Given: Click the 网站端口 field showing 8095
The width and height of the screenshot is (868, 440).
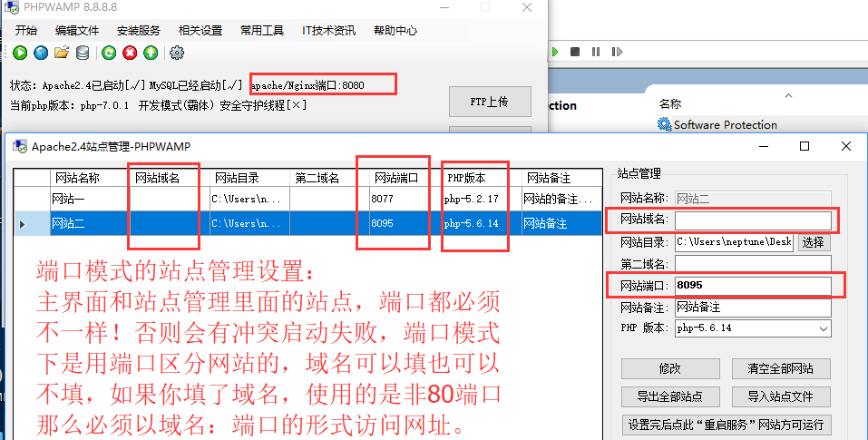Looking at the screenshot, I should coord(753,286).
